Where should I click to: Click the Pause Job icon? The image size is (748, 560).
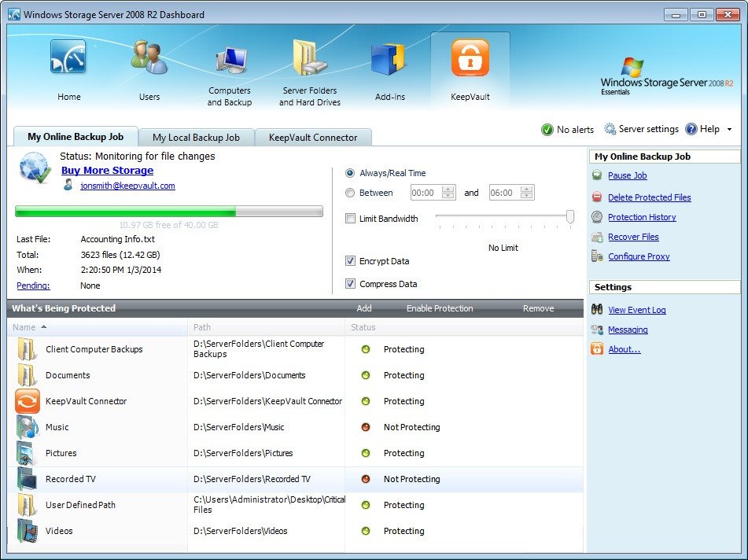tap(597, 175)
